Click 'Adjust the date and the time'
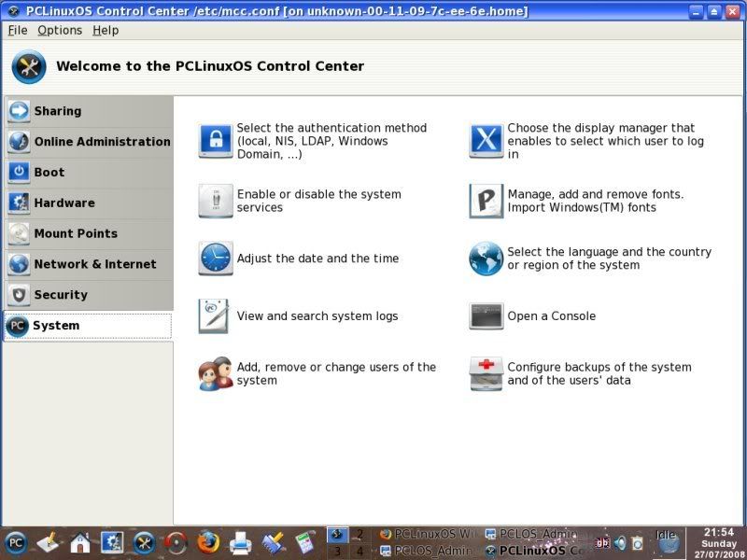The image size is (747, 560). [317, 259]
